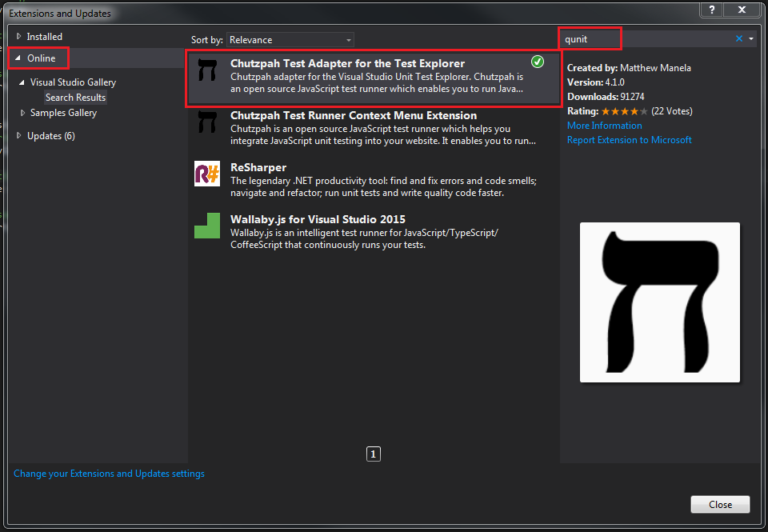Click the large Chutzpah preview image
The width and height of the screenshot is (768, 532).
tap(659, 302)
